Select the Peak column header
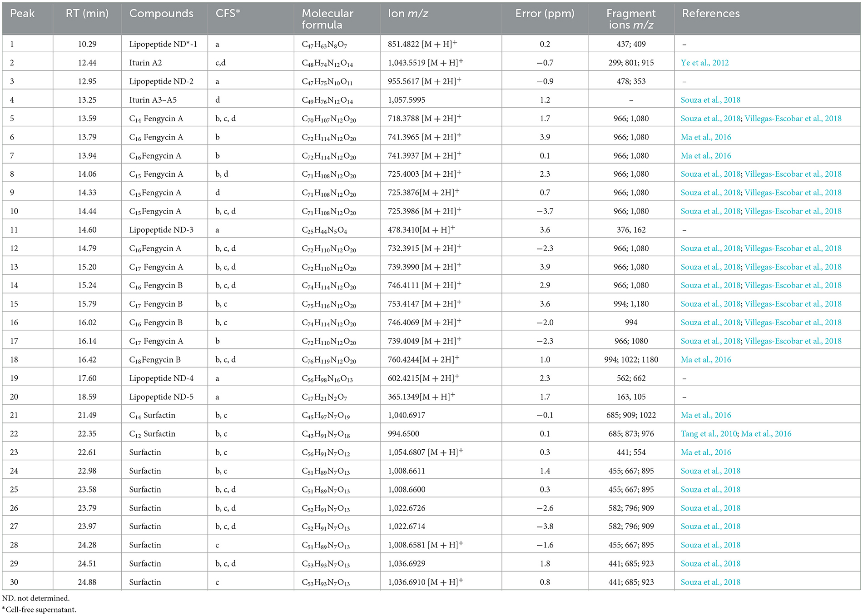The image size is (863, 616). pyautogui.click(x=22, y=14)
